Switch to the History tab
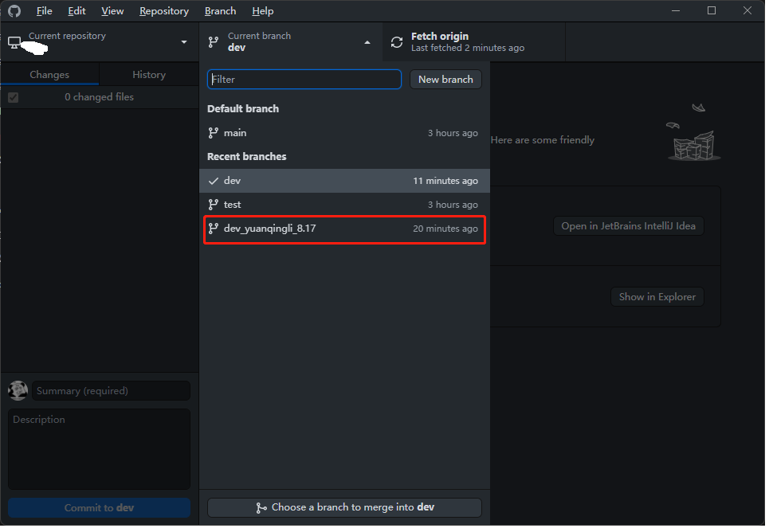 tap(151, 76)
